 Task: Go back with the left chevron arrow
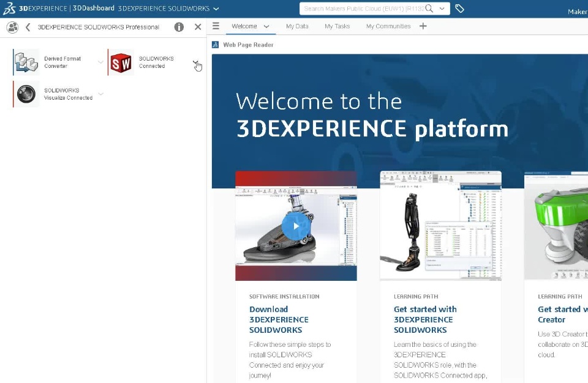coord(28,27)
